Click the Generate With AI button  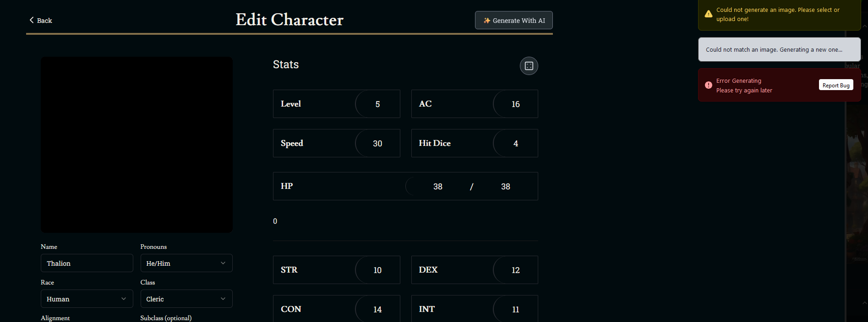[513, 21]
